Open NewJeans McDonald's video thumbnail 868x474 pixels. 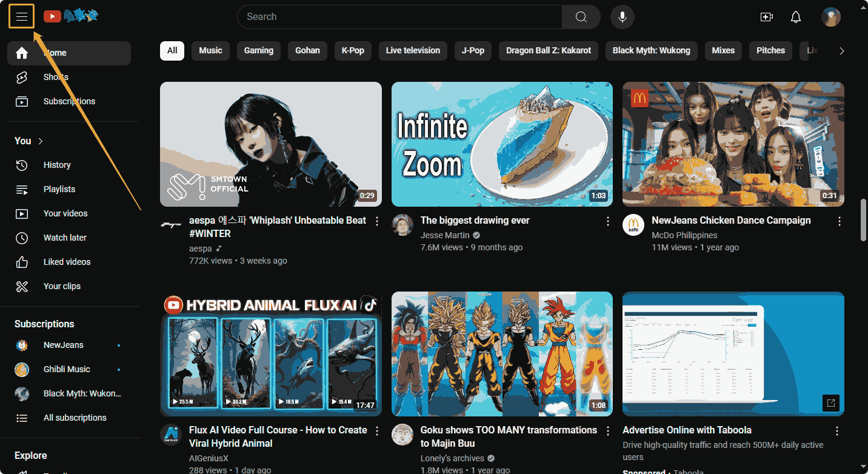[733, 144]
